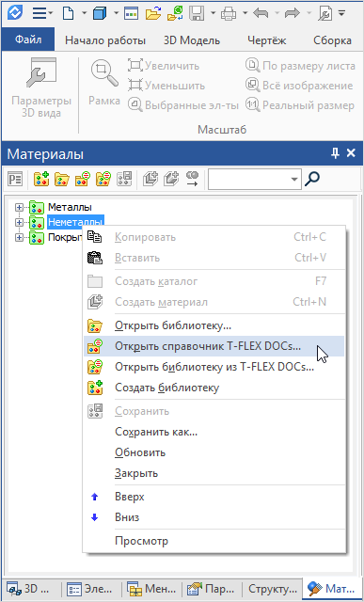364x602 pixels.
Task: Open the Файл tab
Action: click(x=28, y=40)
